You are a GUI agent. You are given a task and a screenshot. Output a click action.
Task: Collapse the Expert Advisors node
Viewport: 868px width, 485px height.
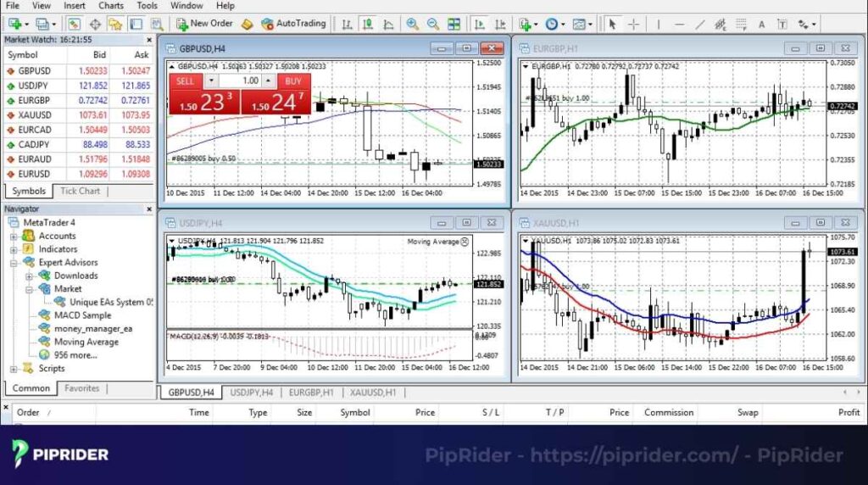(14, 263)
